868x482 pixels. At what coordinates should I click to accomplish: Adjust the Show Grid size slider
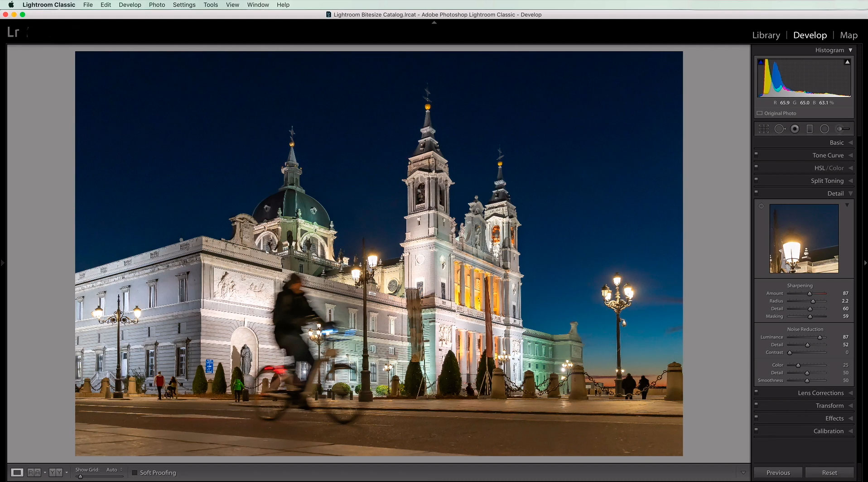tap(80, 476)
